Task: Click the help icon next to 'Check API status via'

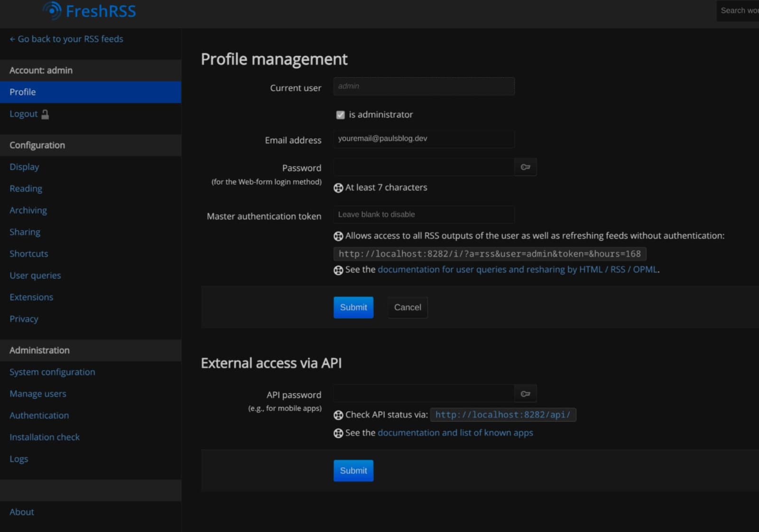Action: pos(338,415)
